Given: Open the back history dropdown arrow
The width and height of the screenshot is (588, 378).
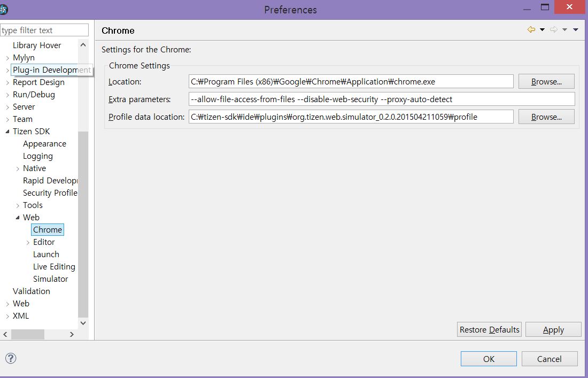Looking at the screenshot, I should point(542,29).
